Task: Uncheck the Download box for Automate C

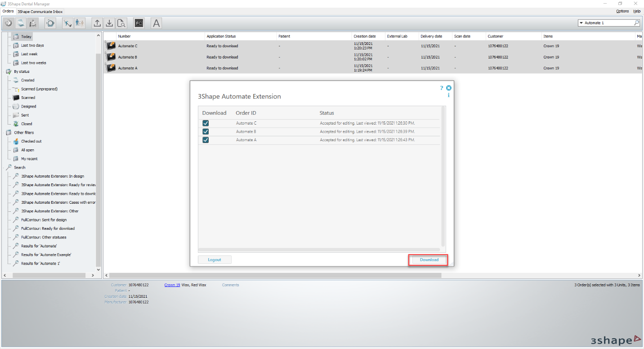Action: point(206,123)
